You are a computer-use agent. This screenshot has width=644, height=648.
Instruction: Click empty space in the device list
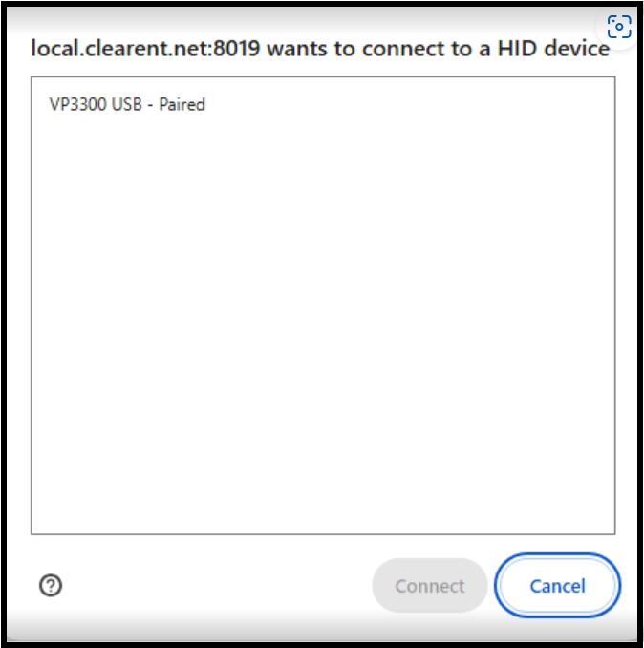point(323,322)
